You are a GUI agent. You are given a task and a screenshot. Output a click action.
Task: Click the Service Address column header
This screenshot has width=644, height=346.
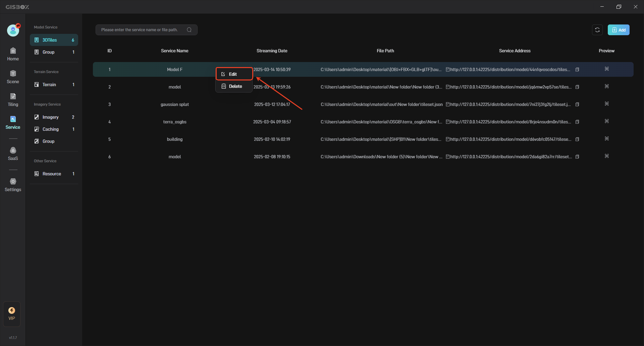[515, 51]
